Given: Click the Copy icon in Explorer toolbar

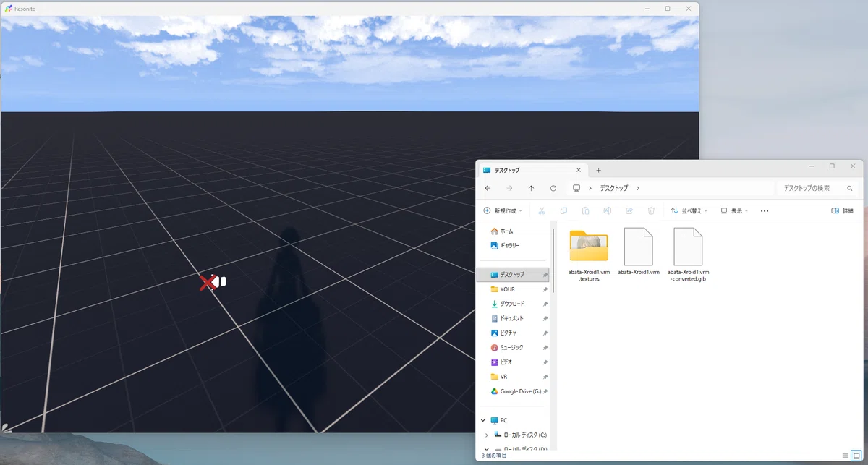Looking at the screenshot, I should click(x=563, y=210).
